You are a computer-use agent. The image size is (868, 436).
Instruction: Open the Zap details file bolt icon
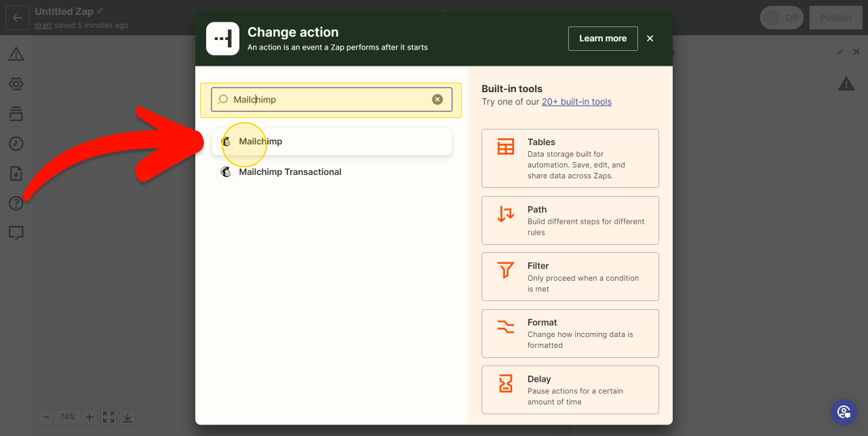pyautogui.click(x=16, y=174)
